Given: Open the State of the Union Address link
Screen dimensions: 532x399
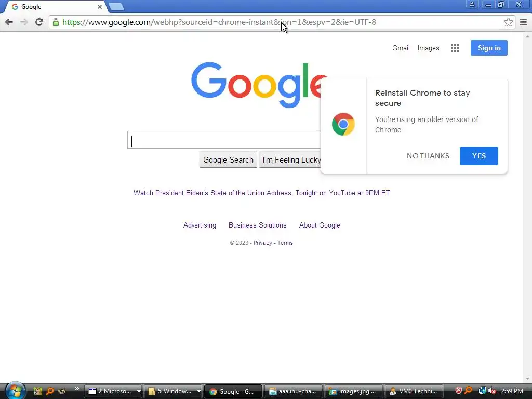Looking at the screenshot, I should (262, 193).
